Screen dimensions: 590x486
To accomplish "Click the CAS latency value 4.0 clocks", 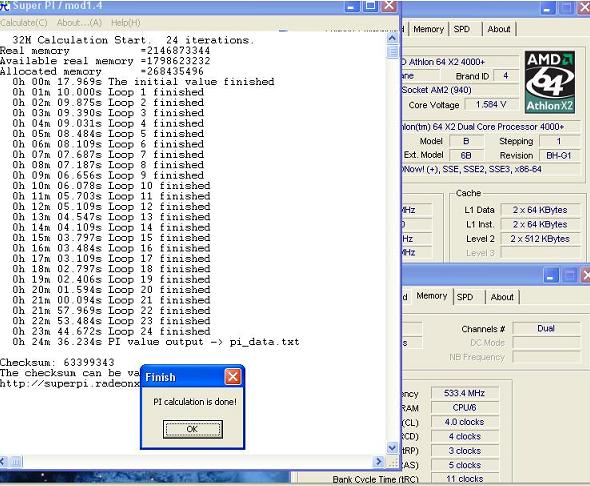I will [x=464, y=422].
